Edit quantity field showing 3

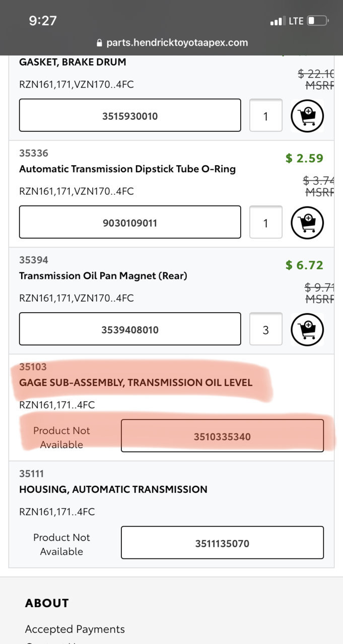click(266, 329)
